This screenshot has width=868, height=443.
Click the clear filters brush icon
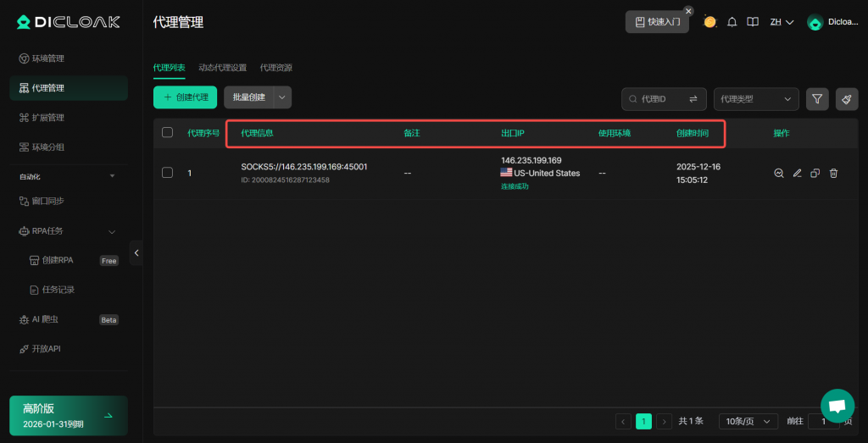point(846,99)
